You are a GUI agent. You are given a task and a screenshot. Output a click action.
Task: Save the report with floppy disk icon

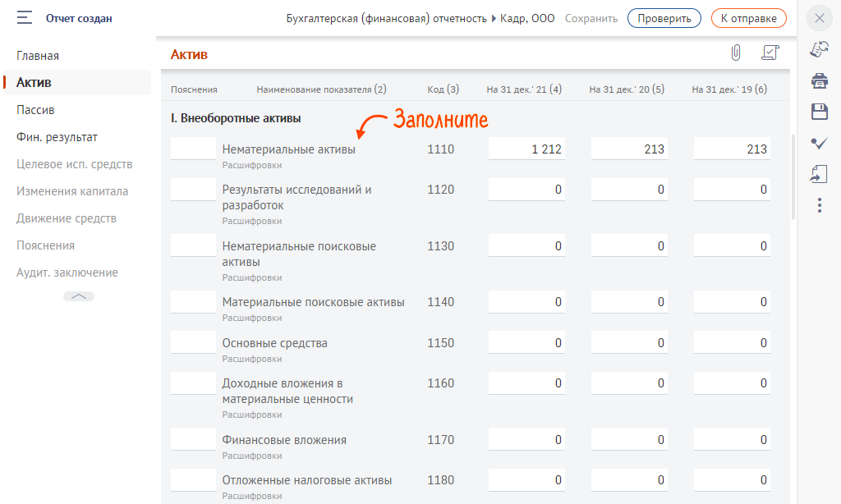click(x=819, y=112)
